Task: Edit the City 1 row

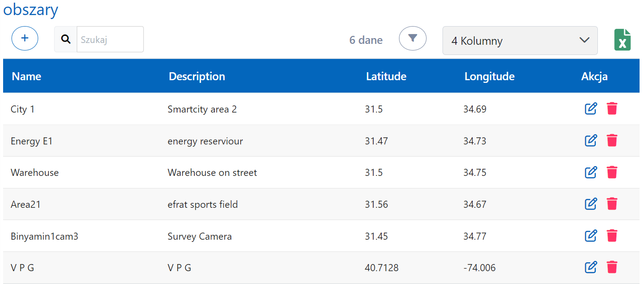Action: point(591,109)
